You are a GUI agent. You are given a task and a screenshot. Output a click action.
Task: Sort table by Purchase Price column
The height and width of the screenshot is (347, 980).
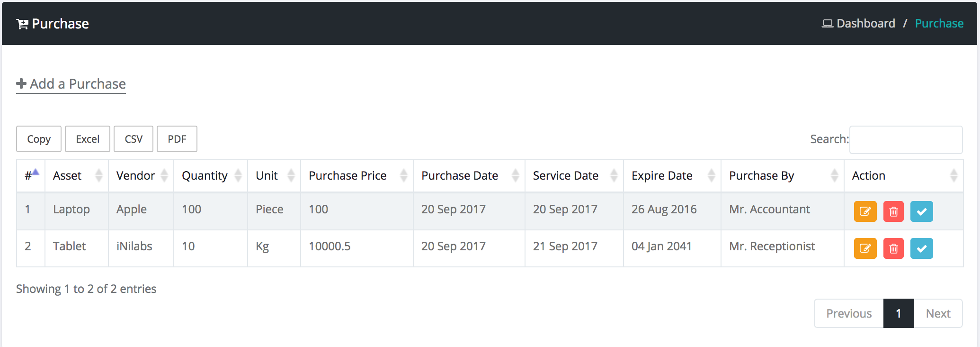pos(356,176)
